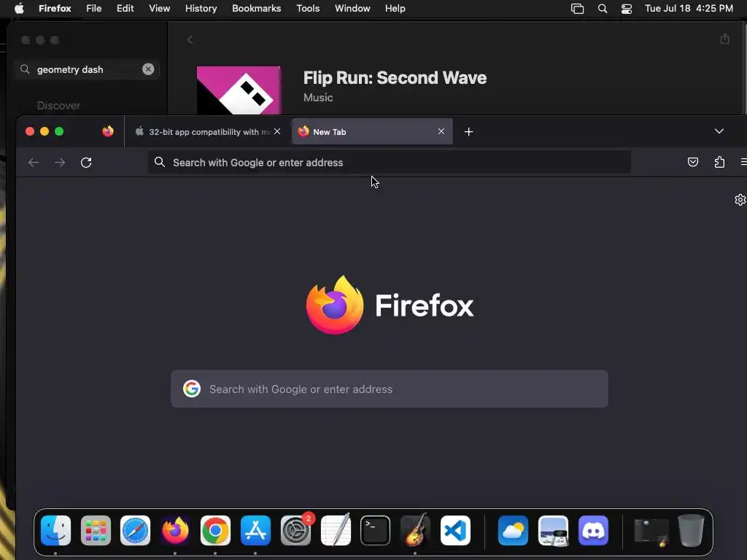
Task: Switch to 32-bit app compatibility tab
Action: [x=208, y=132]
